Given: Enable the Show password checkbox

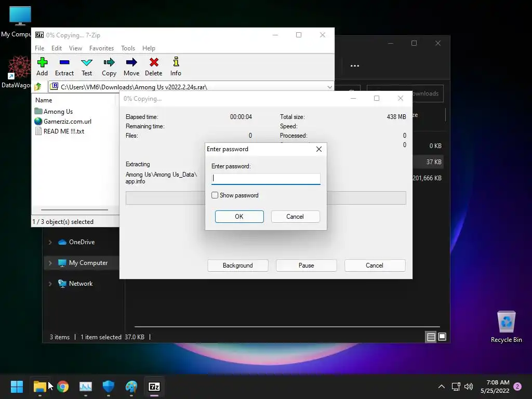Looking at the screenshot, I should [215, 195].
